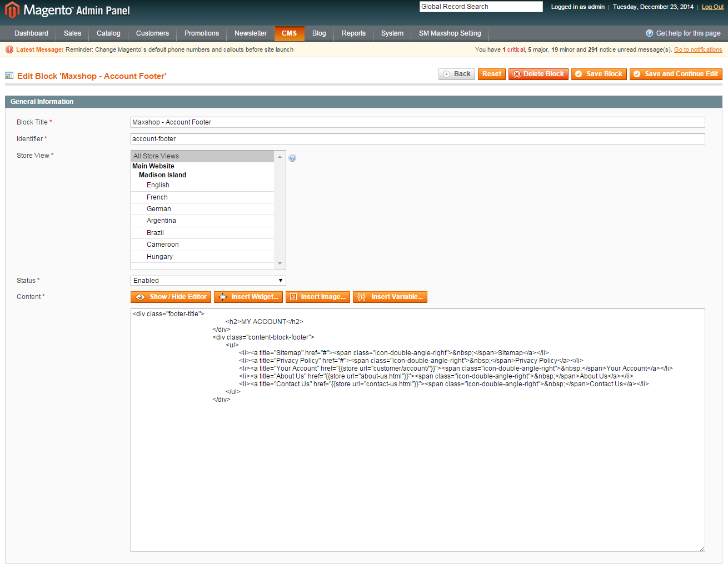Screen dimensions: 728x568
Task: Open the Promotions menu
Action: pyautogui.click(x=202, y=33)
